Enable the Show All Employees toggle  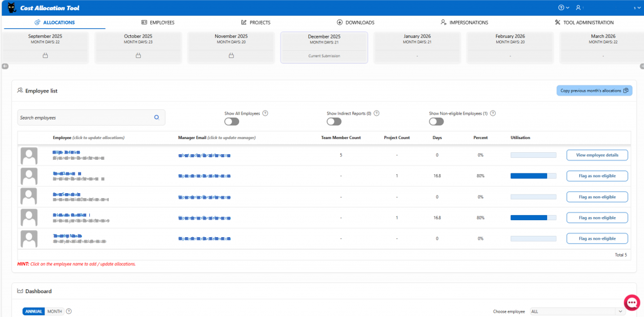click(231, 121)
